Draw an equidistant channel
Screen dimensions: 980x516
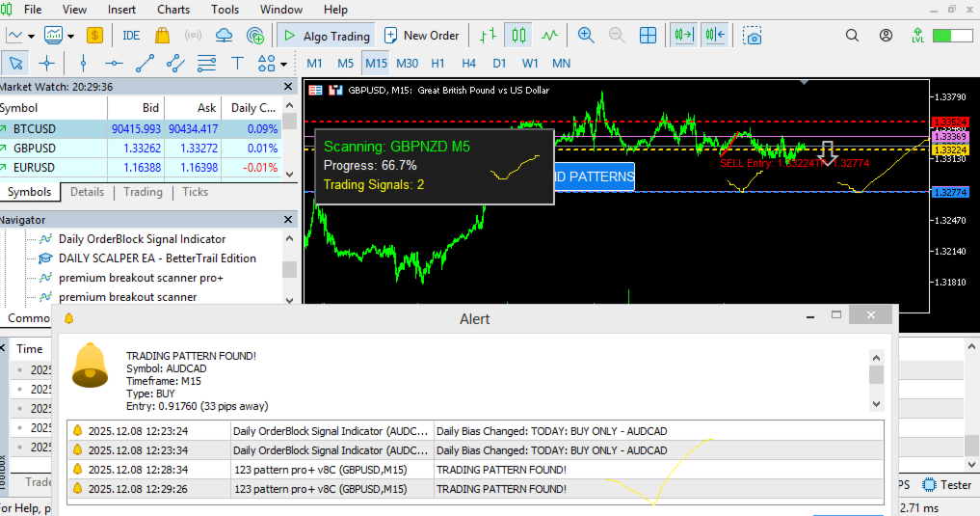175,63
